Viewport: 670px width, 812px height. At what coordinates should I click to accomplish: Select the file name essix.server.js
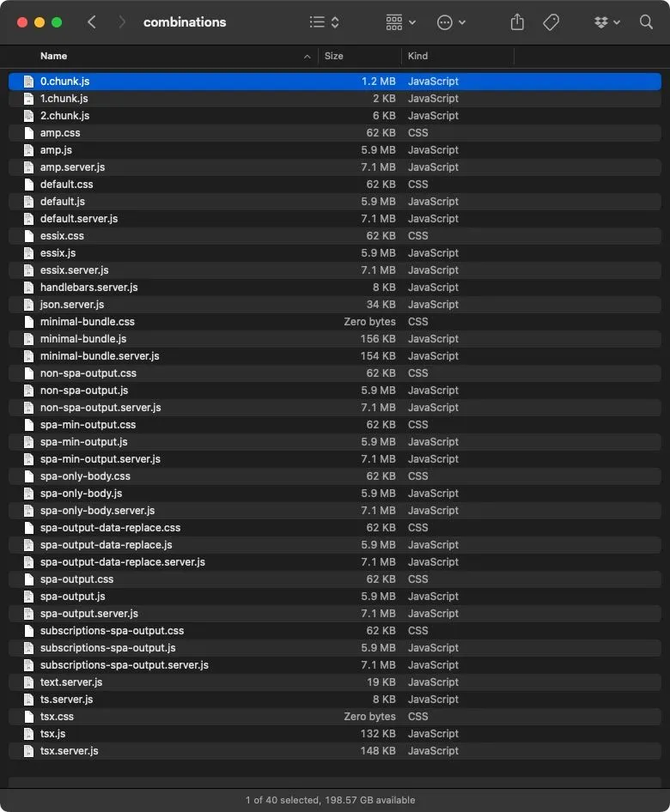(75, 270)
